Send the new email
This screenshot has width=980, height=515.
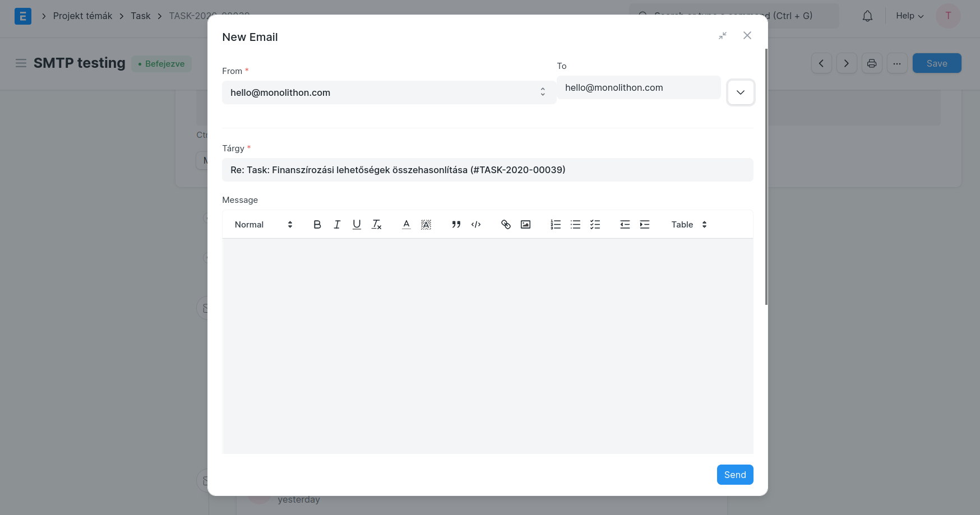[x=734, y=475]
